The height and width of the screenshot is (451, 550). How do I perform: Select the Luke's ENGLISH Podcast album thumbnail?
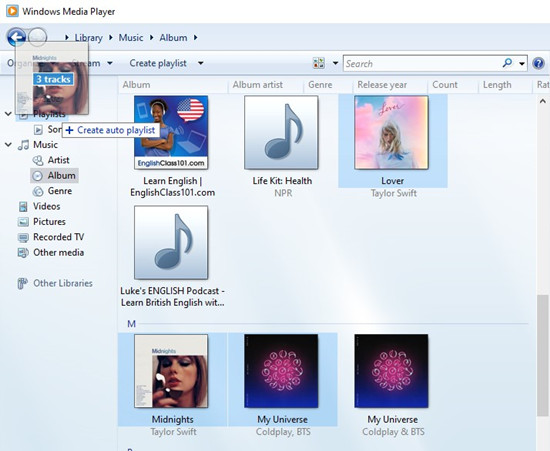(171, 242)
